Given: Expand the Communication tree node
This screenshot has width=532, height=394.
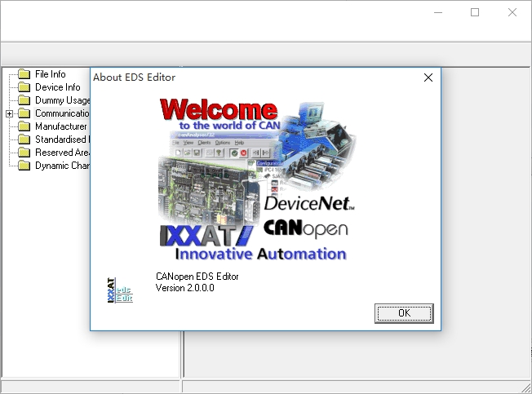Looking at the screenshot, I should (x=10, y=113).
